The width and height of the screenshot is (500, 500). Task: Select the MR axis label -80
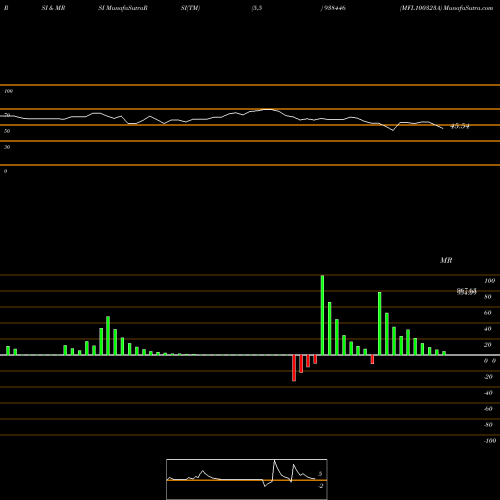pos(488,425)
